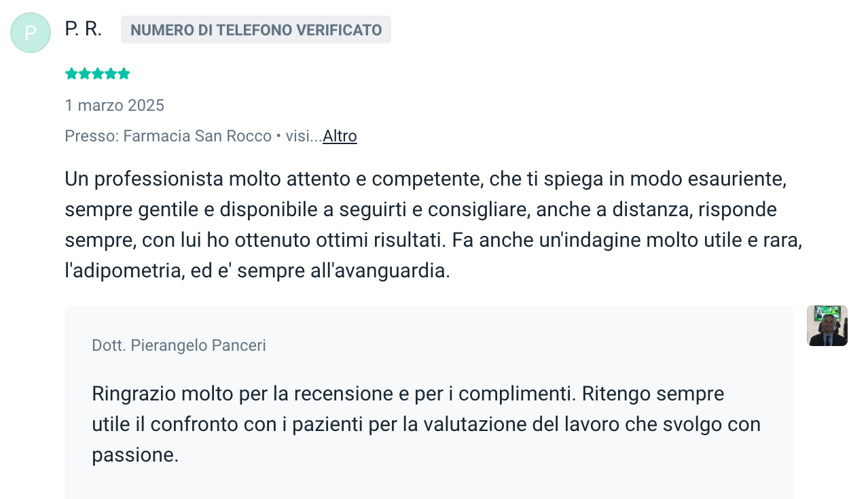Screen dimensions: 868x499
Task: Open the doctor's profile photo thumbnail
Action: 827,326
